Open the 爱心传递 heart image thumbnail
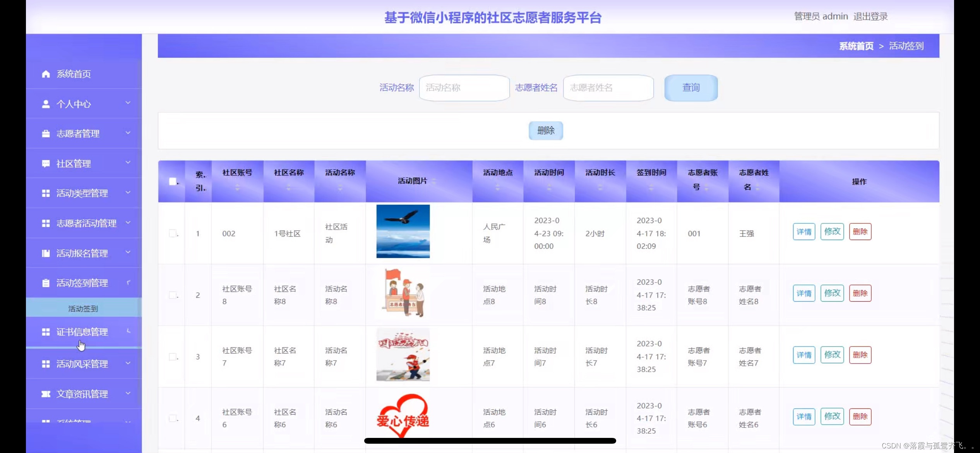Screen dimensions: 980x453 [403, 417]
